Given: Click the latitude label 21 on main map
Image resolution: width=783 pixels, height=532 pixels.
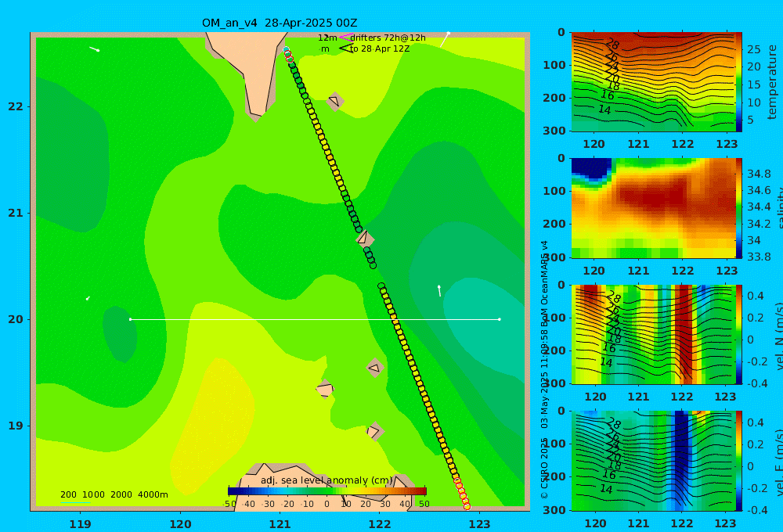Looking at the screenshot, I should click(x=16, y=213).
